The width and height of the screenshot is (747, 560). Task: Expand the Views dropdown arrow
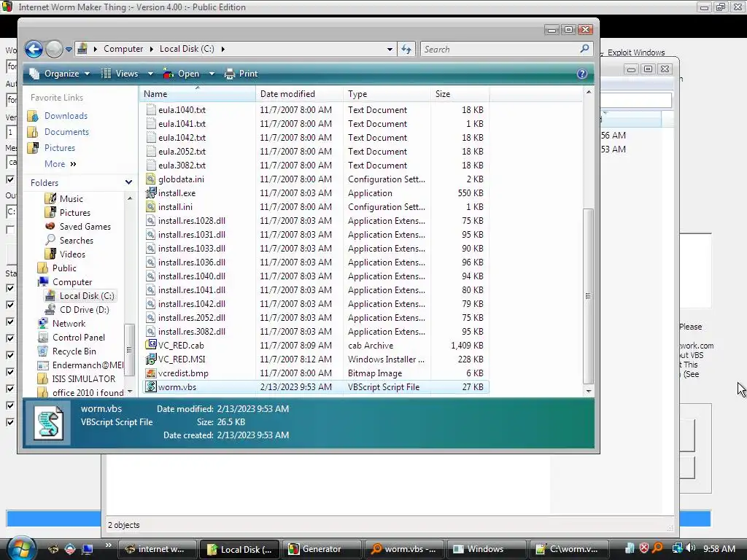[x=150, y=74]
